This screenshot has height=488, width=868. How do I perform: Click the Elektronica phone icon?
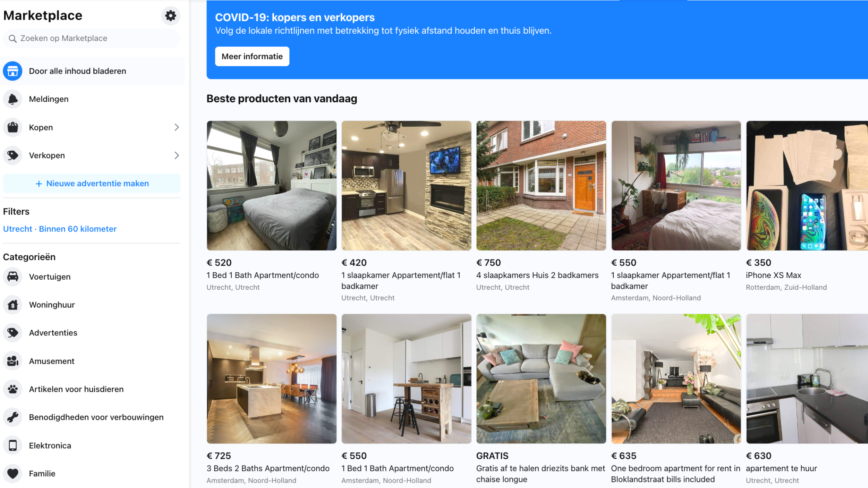[12, 445]
